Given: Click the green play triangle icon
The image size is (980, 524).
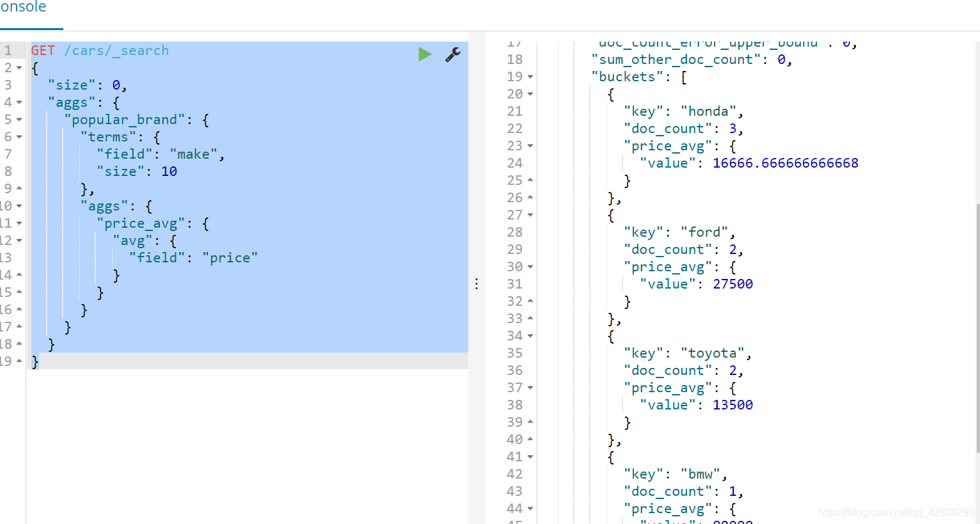Looking at the screenshot, I should (425, 54).
